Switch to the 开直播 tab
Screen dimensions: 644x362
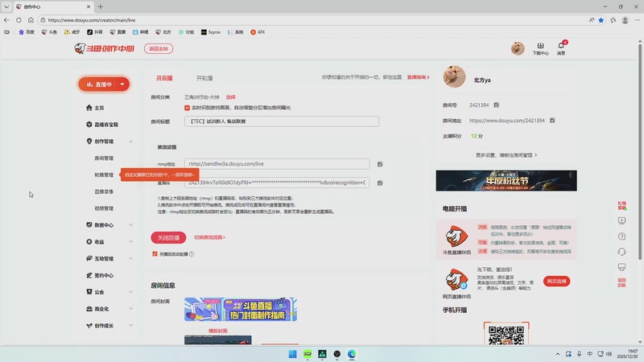pos(164,78)
